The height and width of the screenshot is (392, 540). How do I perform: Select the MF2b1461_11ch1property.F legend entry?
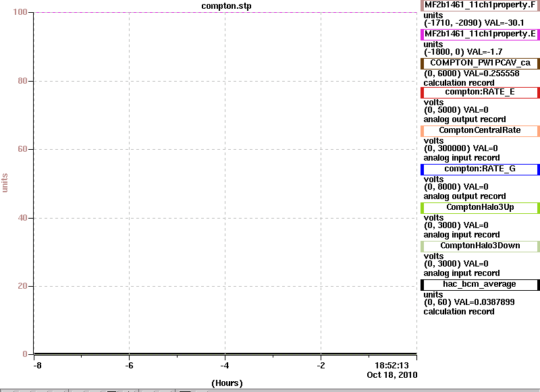coord(480,5)
